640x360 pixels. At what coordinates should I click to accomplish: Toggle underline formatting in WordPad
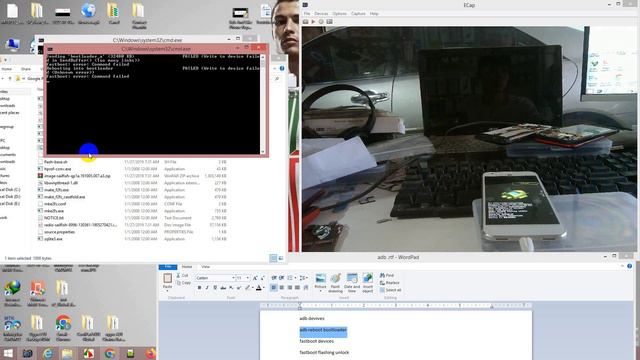click(215, 288)
